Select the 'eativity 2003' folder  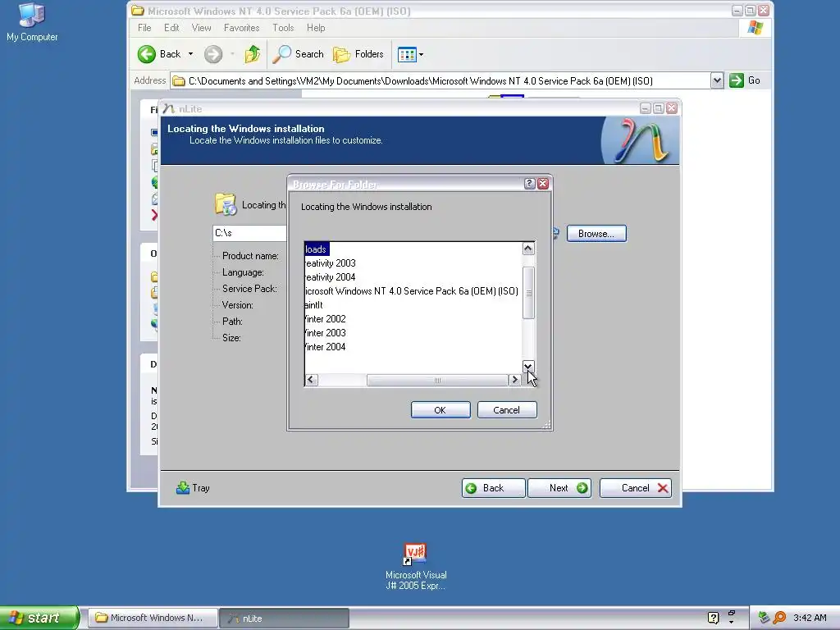tap(330, 263)
